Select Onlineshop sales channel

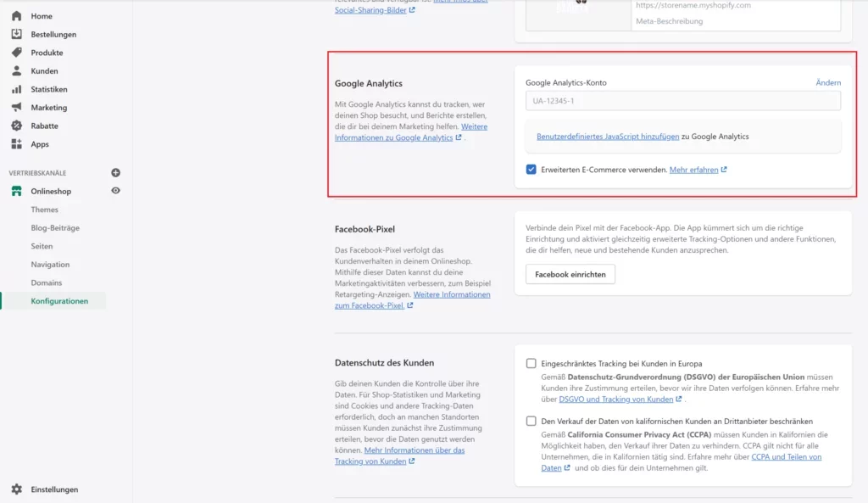tap(51, 191)
